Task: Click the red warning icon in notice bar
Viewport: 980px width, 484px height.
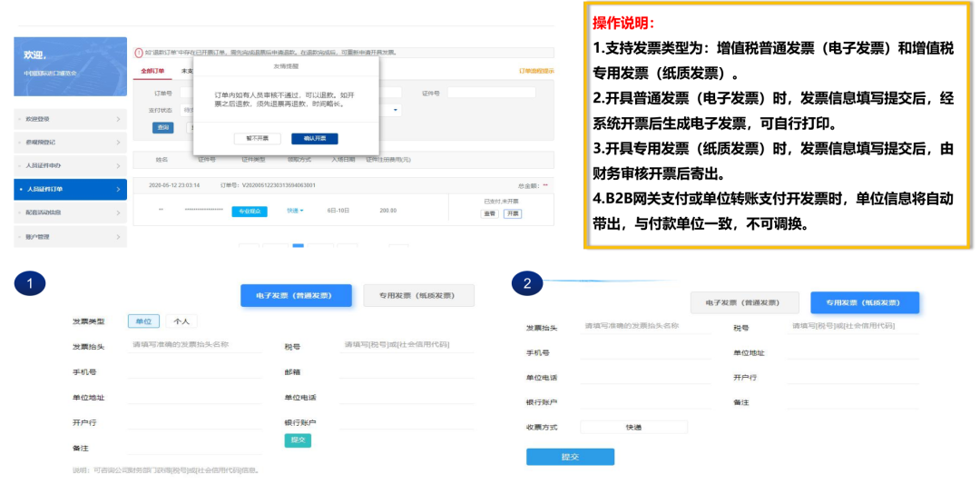Action: coord(138,53)
